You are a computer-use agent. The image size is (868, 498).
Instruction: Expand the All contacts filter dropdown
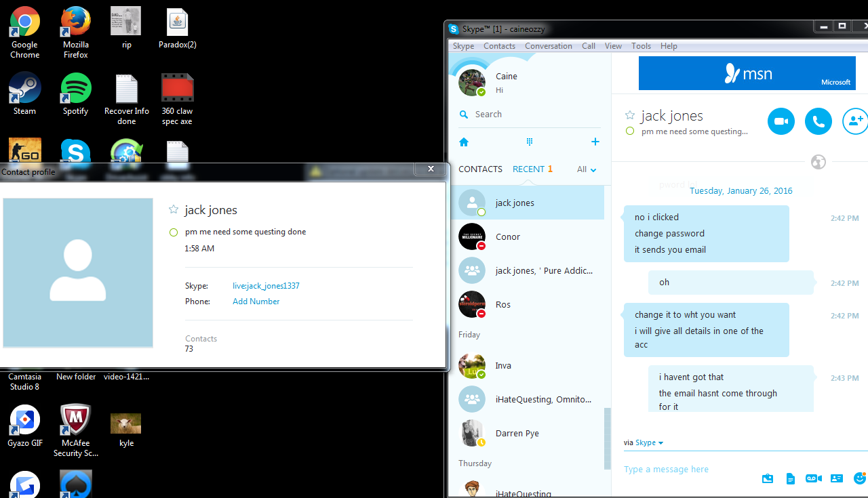[x=587, y=169]
